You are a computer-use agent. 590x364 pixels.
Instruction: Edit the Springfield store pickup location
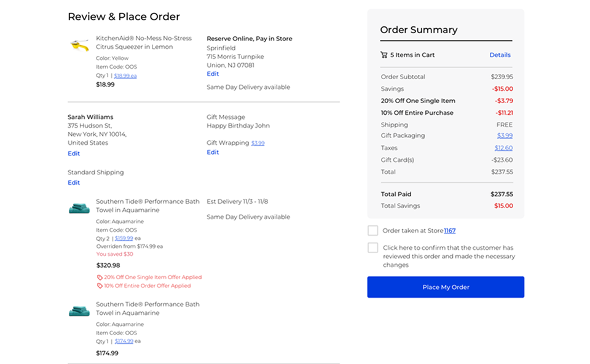click(213, 73)
